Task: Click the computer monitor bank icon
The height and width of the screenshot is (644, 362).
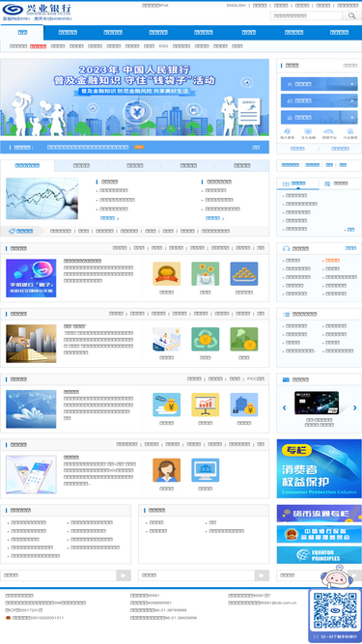Action: (206, 470)
